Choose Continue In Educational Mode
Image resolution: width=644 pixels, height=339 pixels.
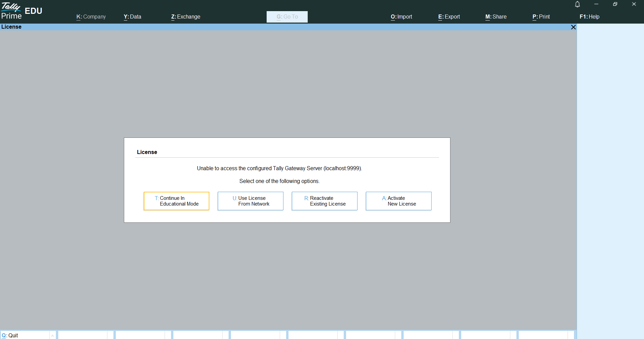pos(176,201)
